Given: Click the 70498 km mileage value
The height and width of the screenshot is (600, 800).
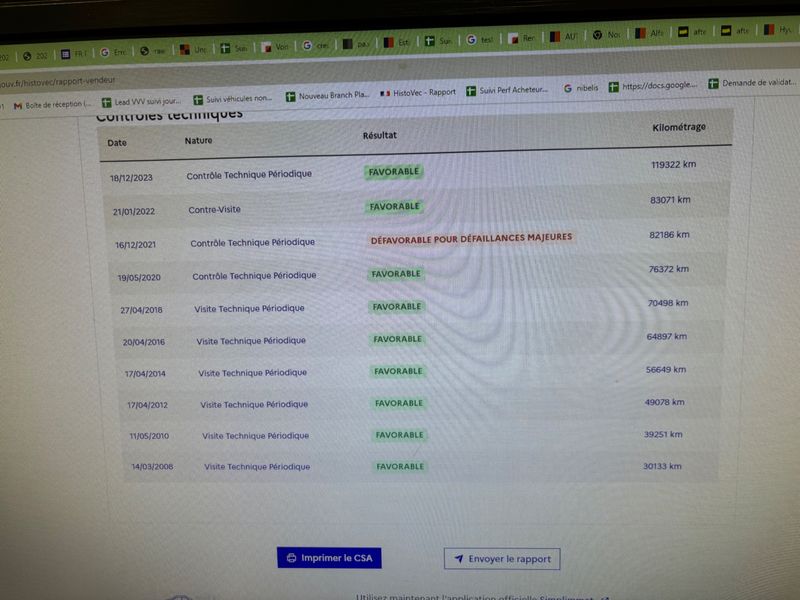Looking at the screenshot, I should (x=668, y=303).
